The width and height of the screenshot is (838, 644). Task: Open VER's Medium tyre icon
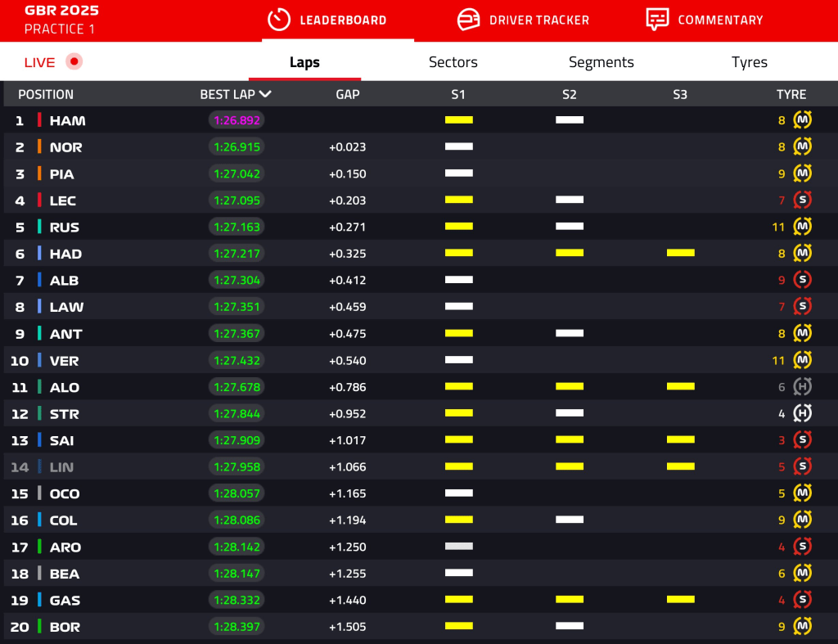(x=802, y=360)
